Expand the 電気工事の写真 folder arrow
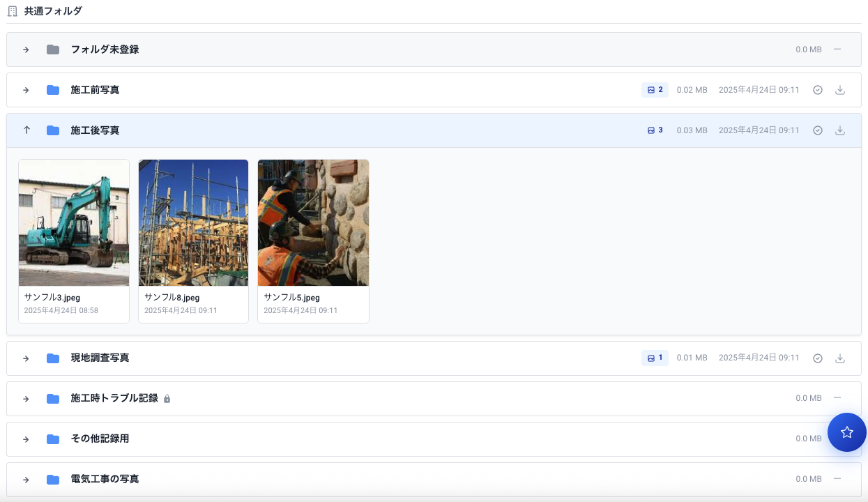 click(x=26, y=479)
